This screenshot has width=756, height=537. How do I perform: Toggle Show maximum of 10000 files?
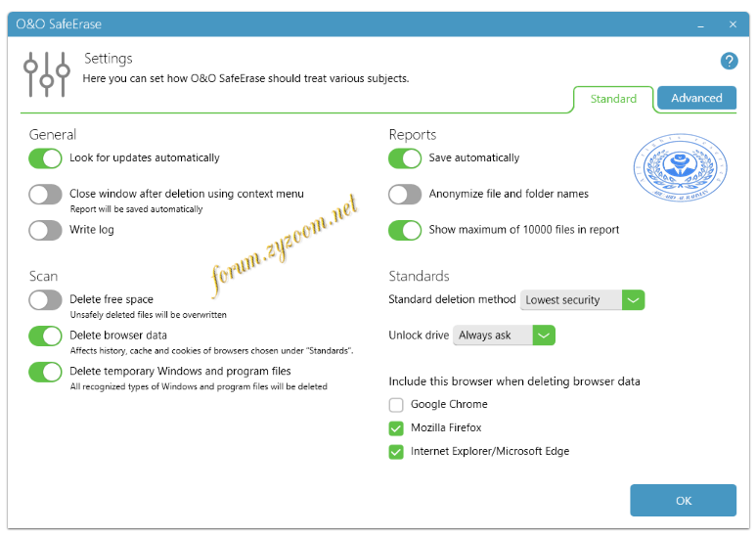coord(405,230)
